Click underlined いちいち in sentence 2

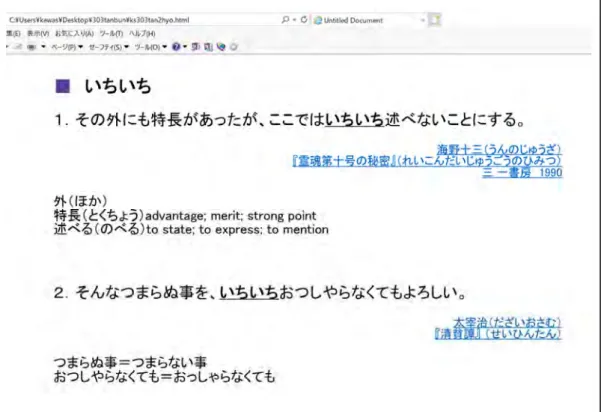[x=249, y=293]
